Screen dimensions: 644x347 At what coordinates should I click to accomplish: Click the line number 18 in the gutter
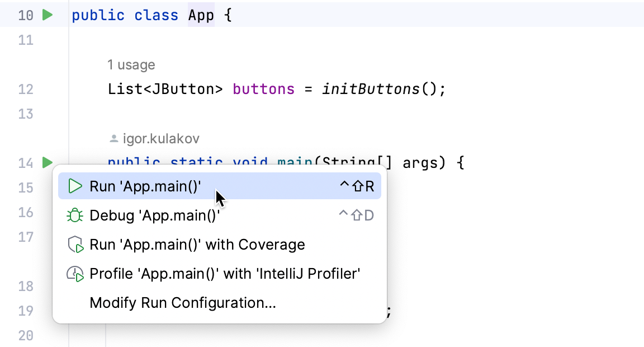click(26, 286)
